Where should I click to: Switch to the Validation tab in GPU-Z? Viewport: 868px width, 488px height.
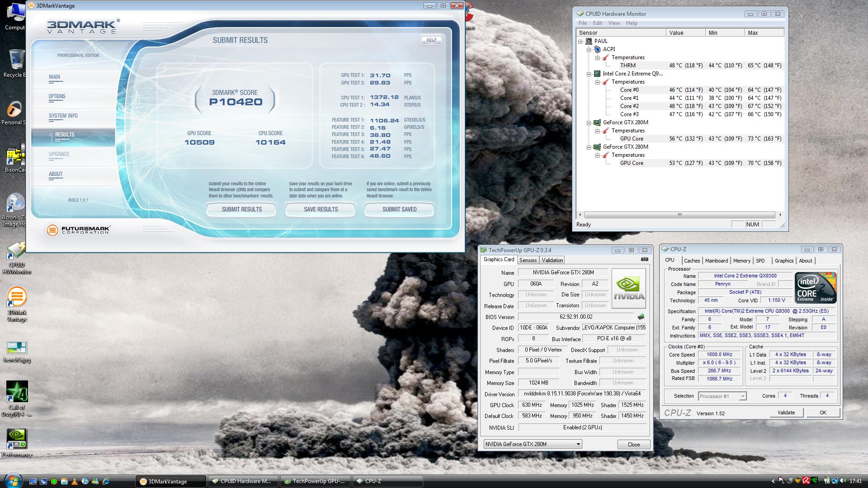pyautogui.click(x=552, y=260)
